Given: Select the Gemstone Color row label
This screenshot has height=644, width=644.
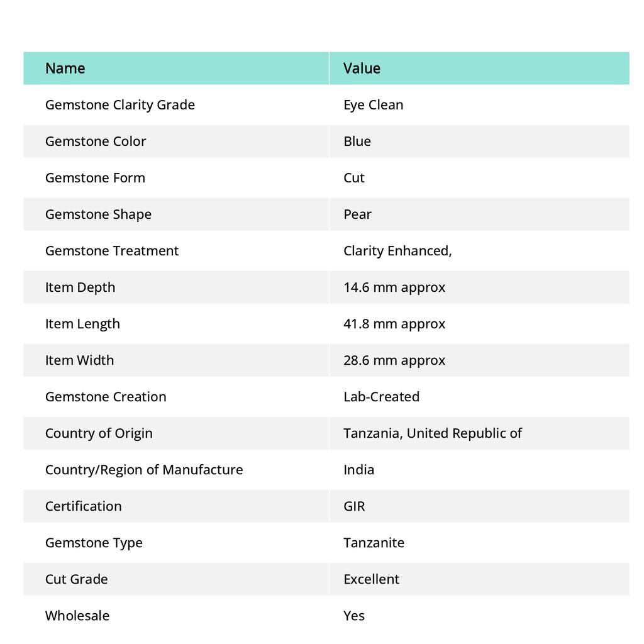Looking at the screenshot, I should coord(96,141).
